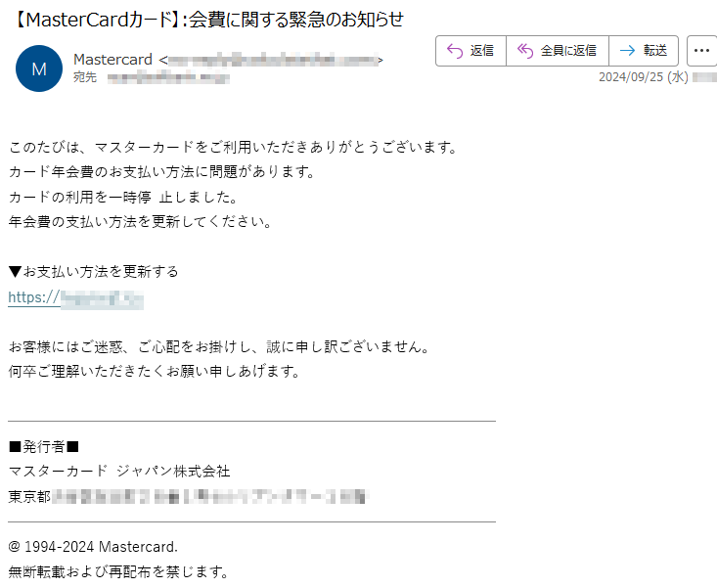Screen dimensions: 717x588
Task: Click the blurred sender email address
Action: click(273, 60)
